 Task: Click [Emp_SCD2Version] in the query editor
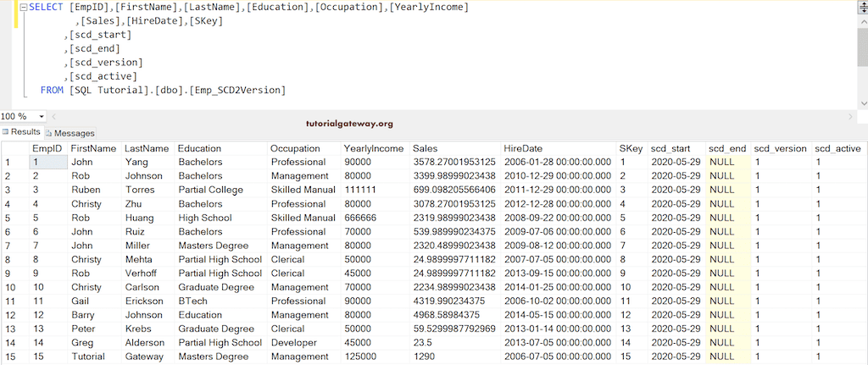click(237, 90)
